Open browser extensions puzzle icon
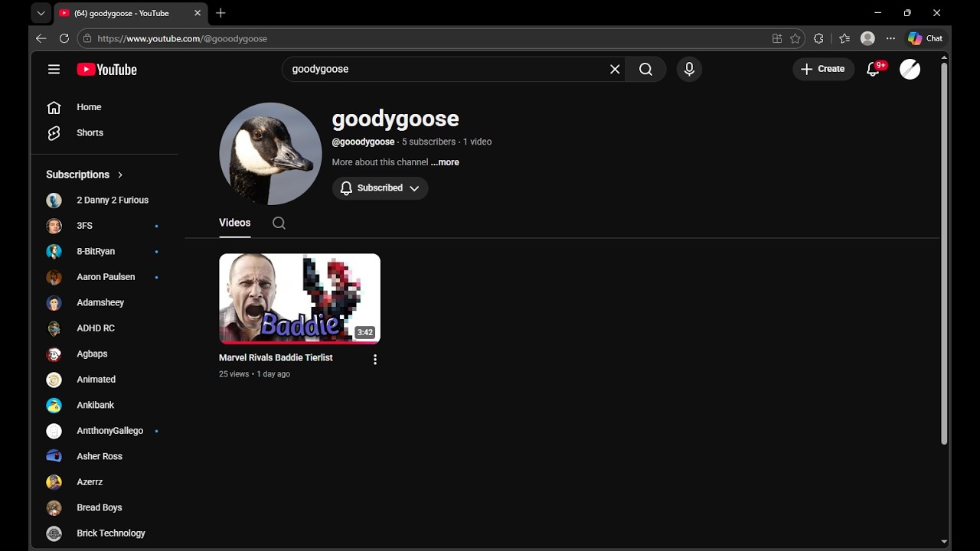 click(x=819, y=38)
